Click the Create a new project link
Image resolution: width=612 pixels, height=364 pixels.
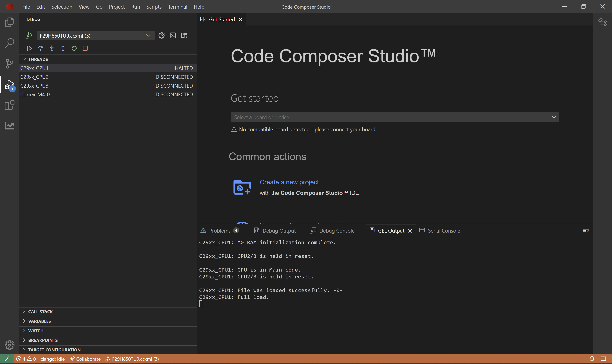pyautogui.click(x=289, y=182)
